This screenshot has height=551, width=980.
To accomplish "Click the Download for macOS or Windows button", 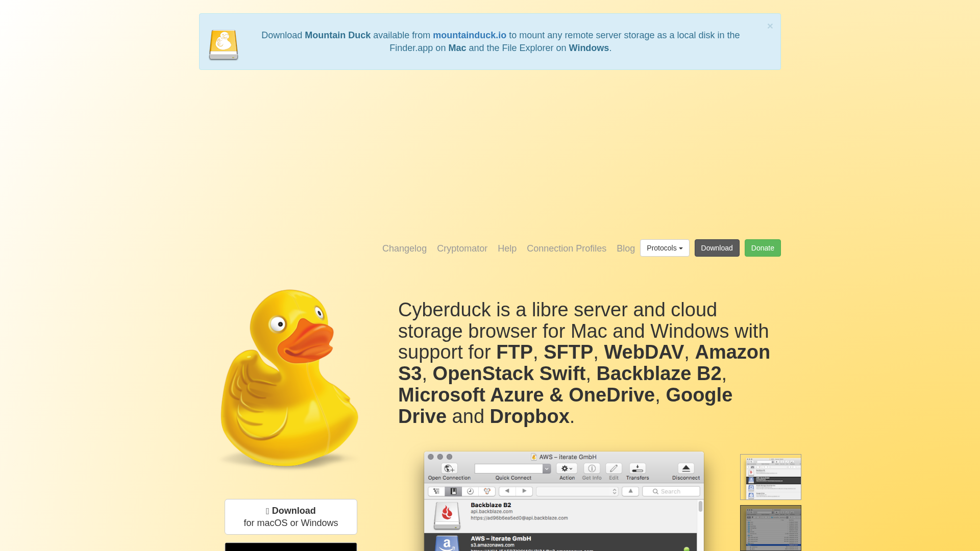I will click(291, 517).
